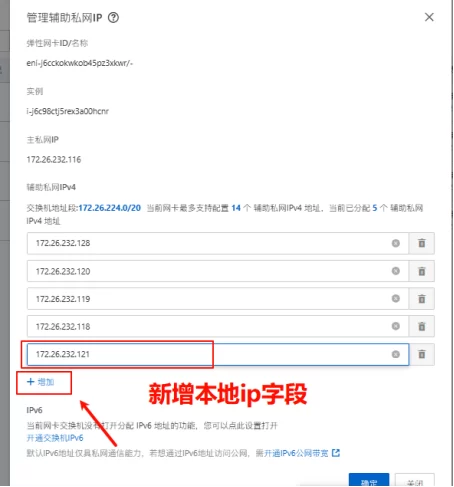
Task: Select the ENI ID eni-j6cckokwkob45pz3xkwr
Action: [x=77, y=63]
